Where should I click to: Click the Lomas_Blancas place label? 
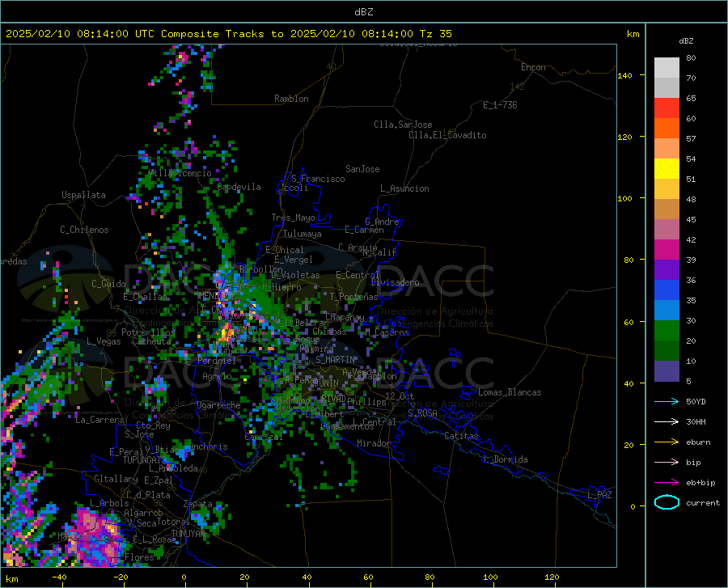click(510, 392)
